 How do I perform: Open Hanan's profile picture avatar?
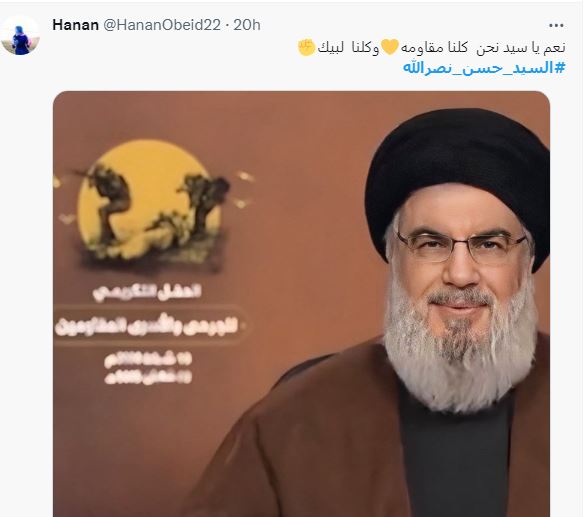tap(20, 36)
